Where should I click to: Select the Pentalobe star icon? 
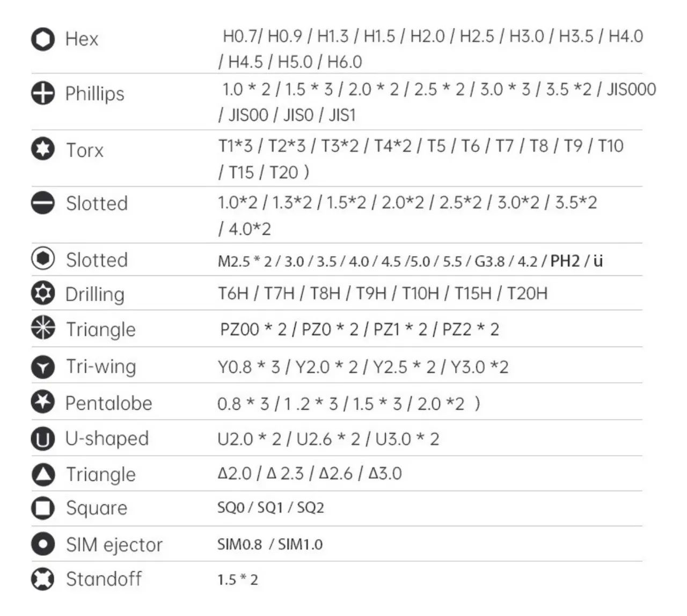click(x=43, y=402)
